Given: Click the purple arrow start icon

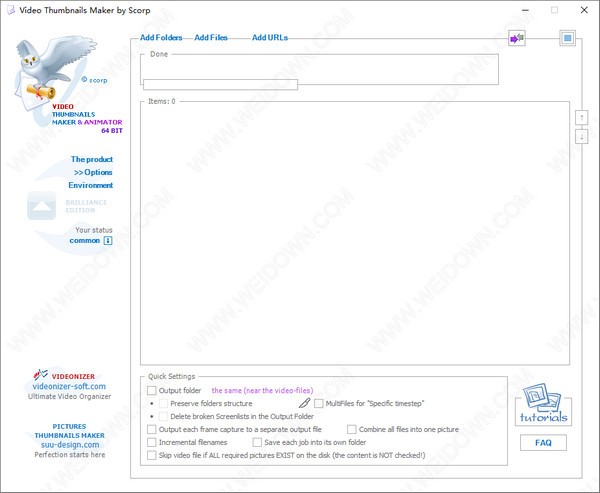Looking at the screenshot, I should pos(517,38).
